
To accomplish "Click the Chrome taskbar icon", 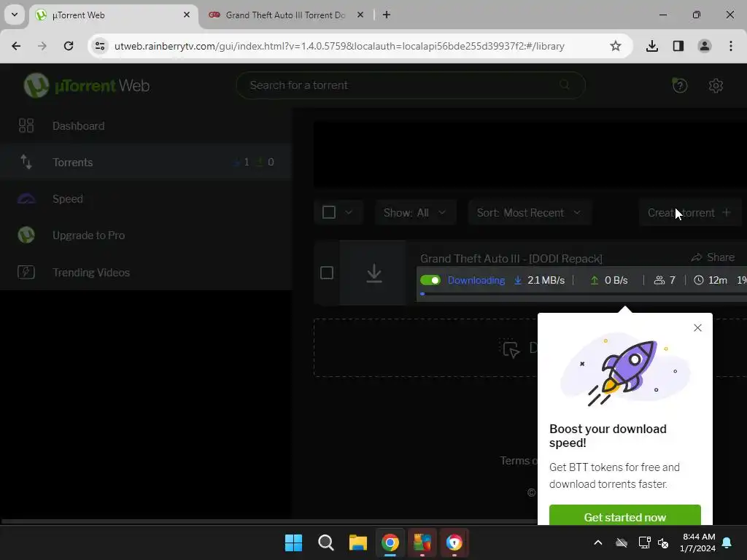I will point(390,542).
